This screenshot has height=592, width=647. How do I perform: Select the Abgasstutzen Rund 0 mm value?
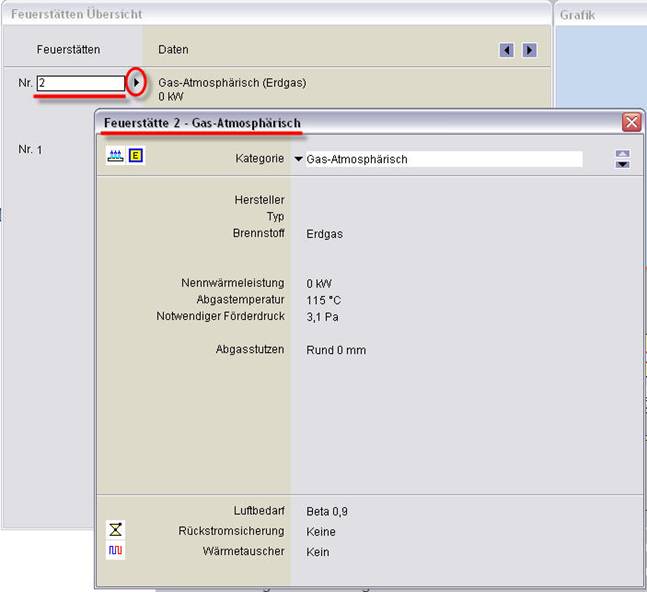click(337, 350)
